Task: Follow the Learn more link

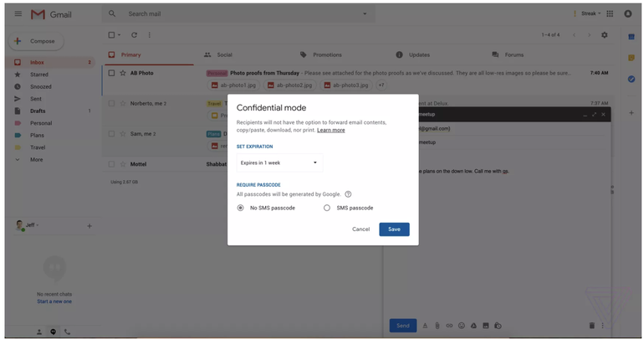Action: 330,131
